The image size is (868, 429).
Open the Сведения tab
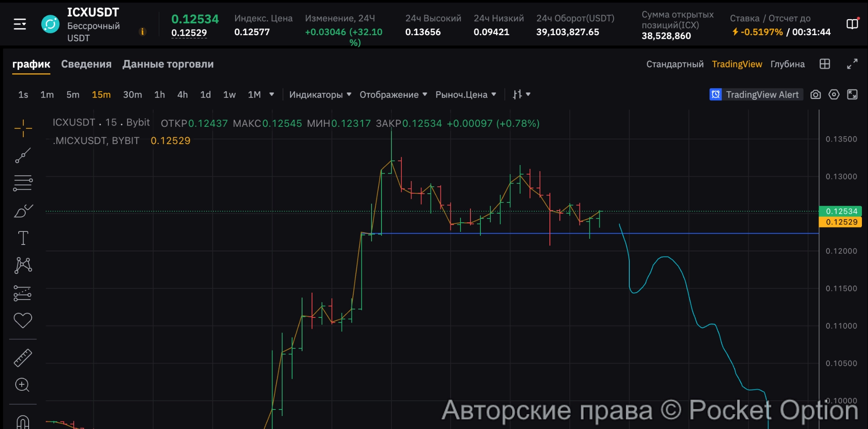coord(86,64)
